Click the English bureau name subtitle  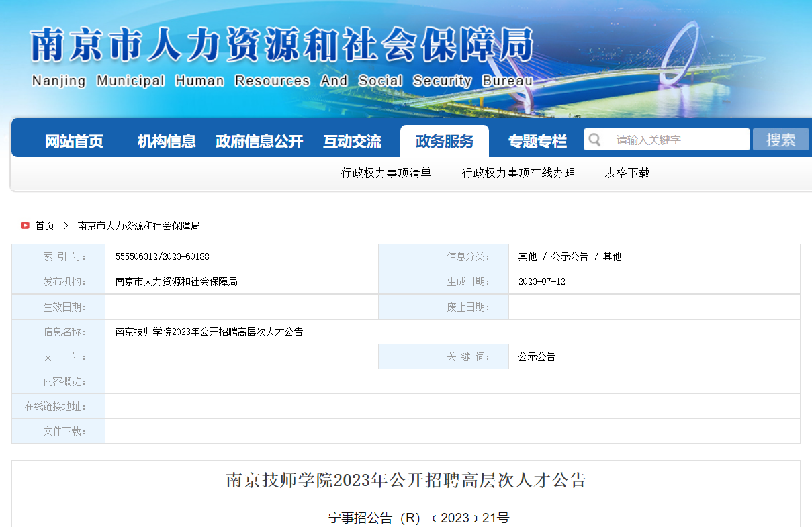[282, 81]
